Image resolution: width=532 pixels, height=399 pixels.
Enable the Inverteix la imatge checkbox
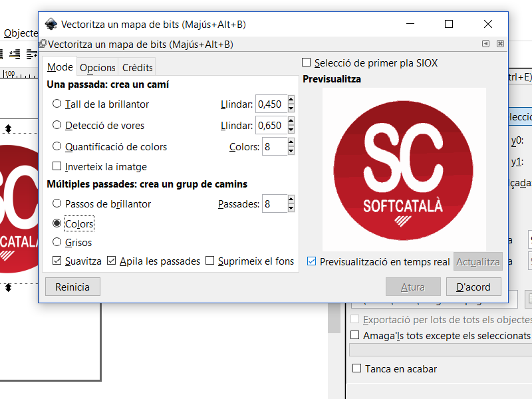57,166
